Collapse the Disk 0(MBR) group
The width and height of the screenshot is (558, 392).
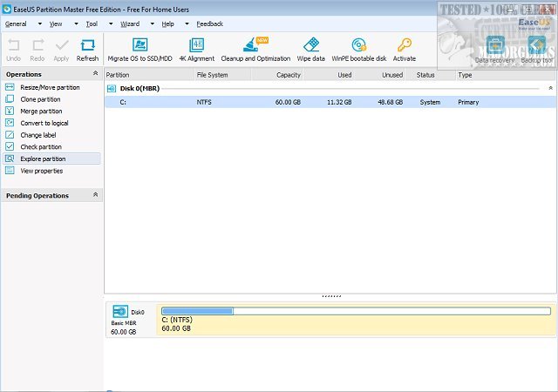coord(550,88)
